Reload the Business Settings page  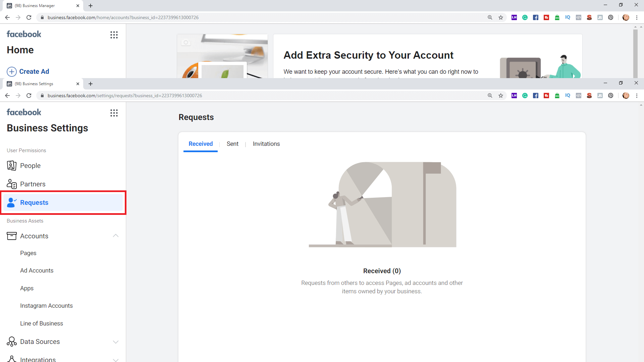click(x=29, y=96)
